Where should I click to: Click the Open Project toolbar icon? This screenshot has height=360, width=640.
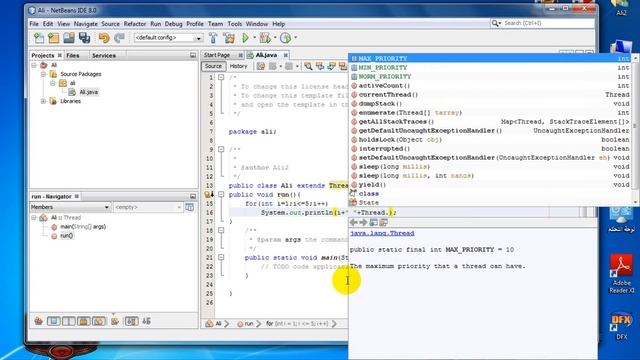pos(69,38)
